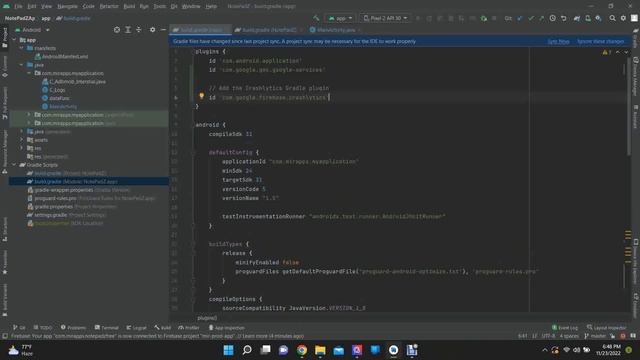Click Select Opened File target icon

[x=117, y=30]
